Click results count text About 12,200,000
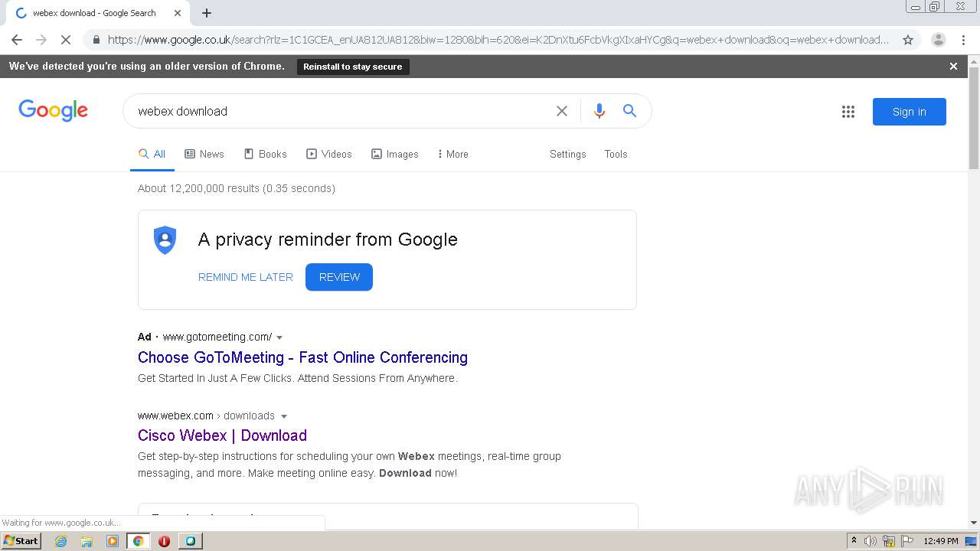The height and width of the screenshot is (551, 980). [x=237, y=188]
